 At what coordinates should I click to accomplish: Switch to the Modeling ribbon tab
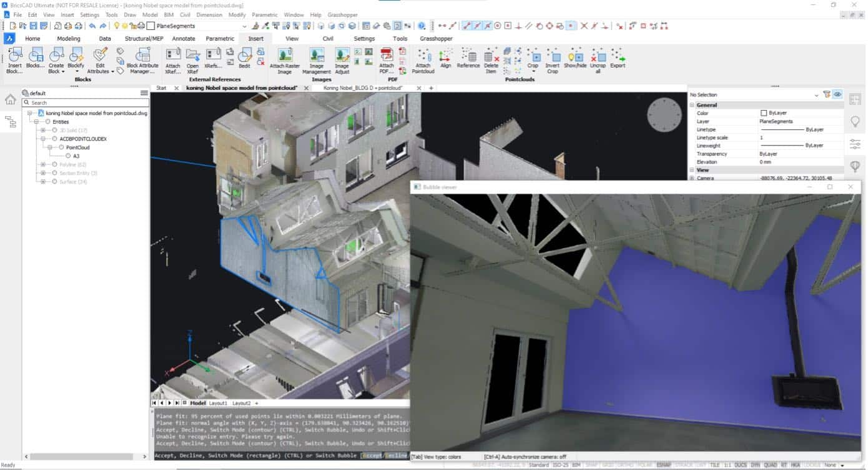pyautogui.click(x=69, y=39)
